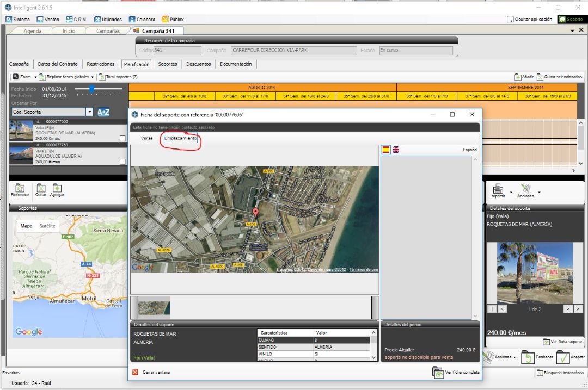Adjust the date range zoom slider
This screenshot has width=588, height=390.
tap(91, 89)
